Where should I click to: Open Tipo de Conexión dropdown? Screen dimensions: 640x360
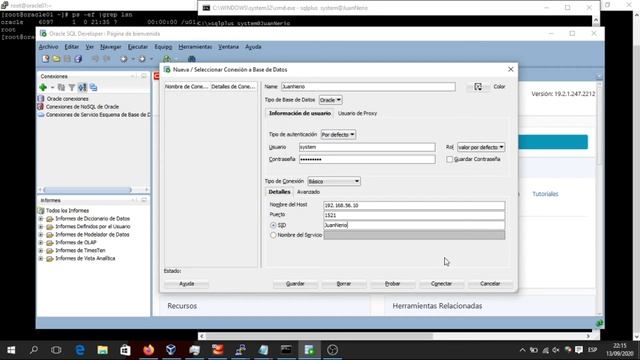click(334, 181)
